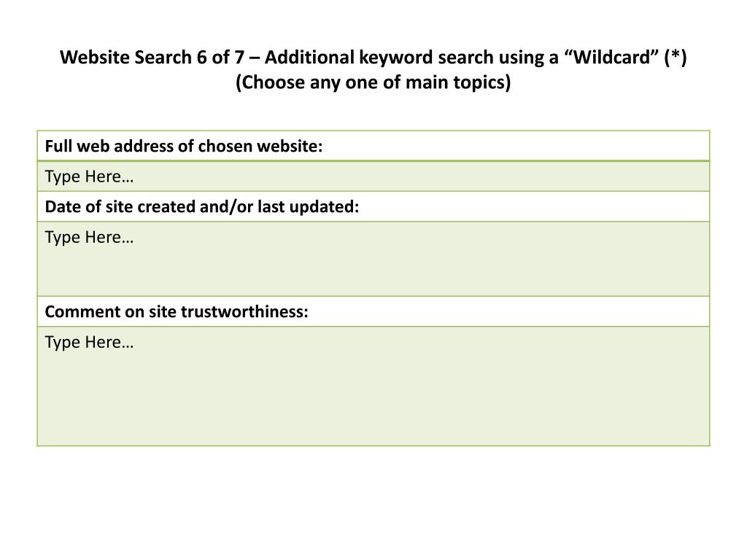This screenshot has width=747, height=560.
Task: Click the "(Choose any one of main topics)" subtitle
Action: tap(373, 83)
